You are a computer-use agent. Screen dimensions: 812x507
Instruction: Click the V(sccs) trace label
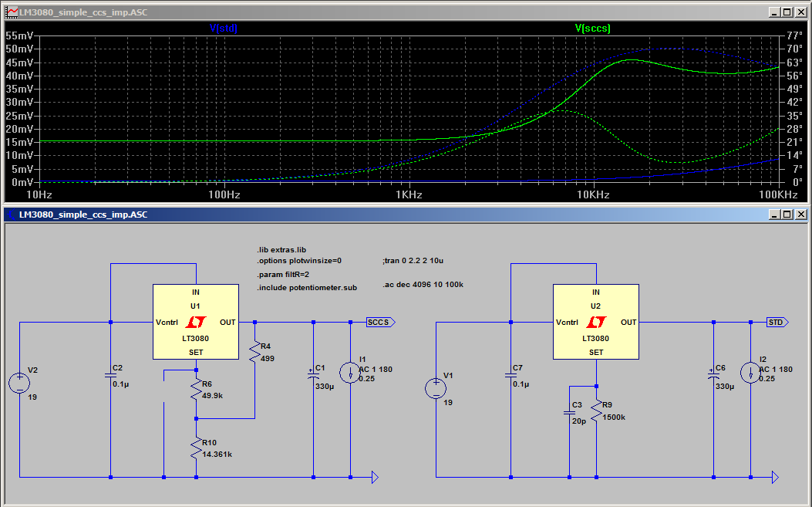[592, 28]
